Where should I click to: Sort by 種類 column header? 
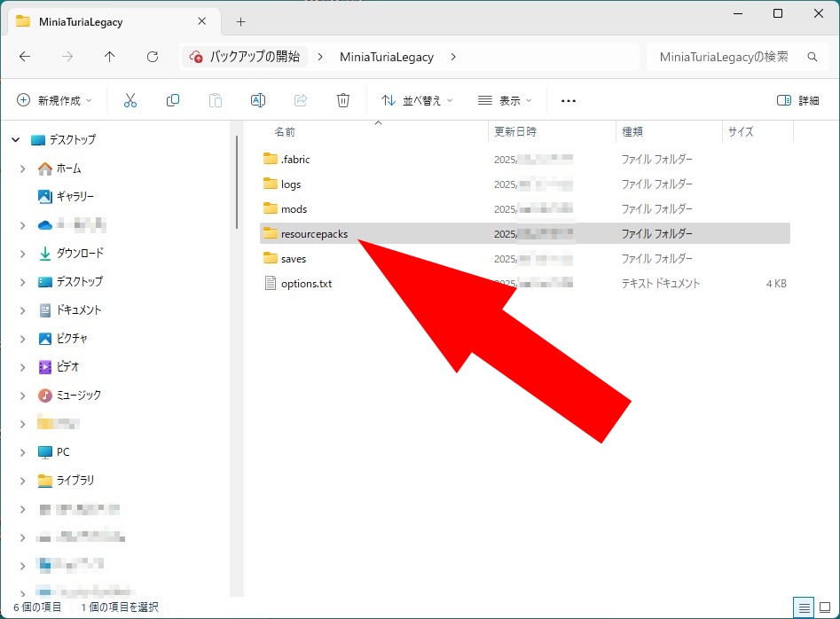[x=632, y=132]
